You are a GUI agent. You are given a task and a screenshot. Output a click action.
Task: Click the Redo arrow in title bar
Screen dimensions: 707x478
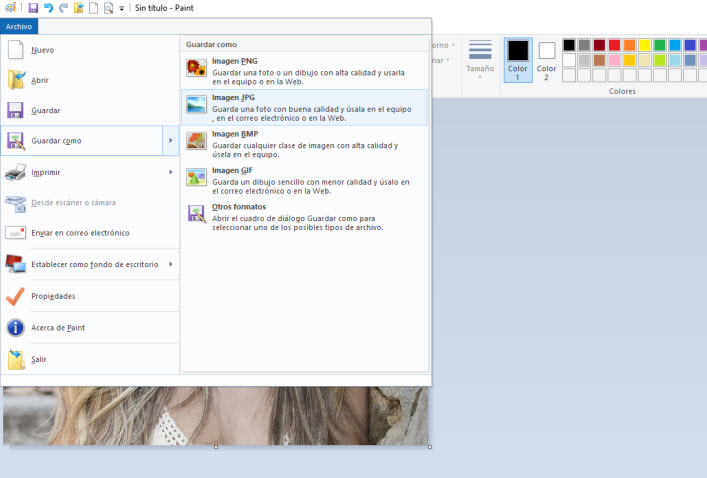coord(63,8)
